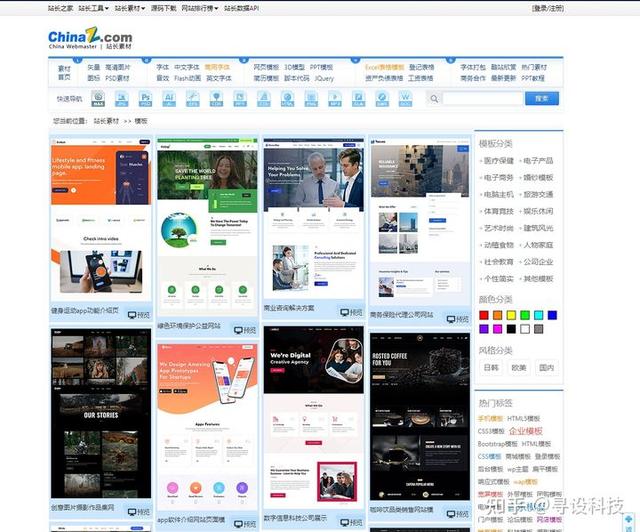
Task: Open the PSD (Ps) quick navigation icon
Action: [x=145, y=99]
